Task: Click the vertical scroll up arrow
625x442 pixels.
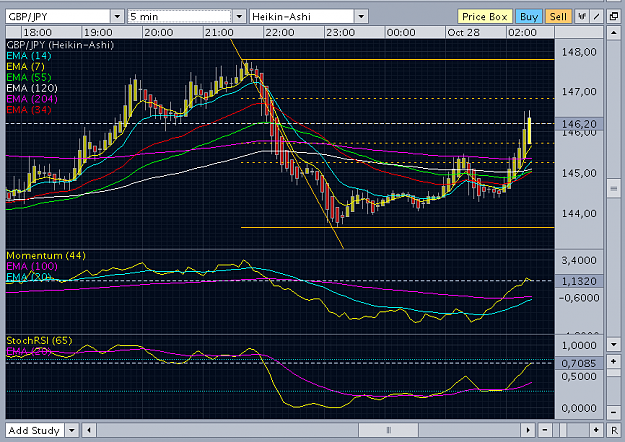Action: click(613, 33)
